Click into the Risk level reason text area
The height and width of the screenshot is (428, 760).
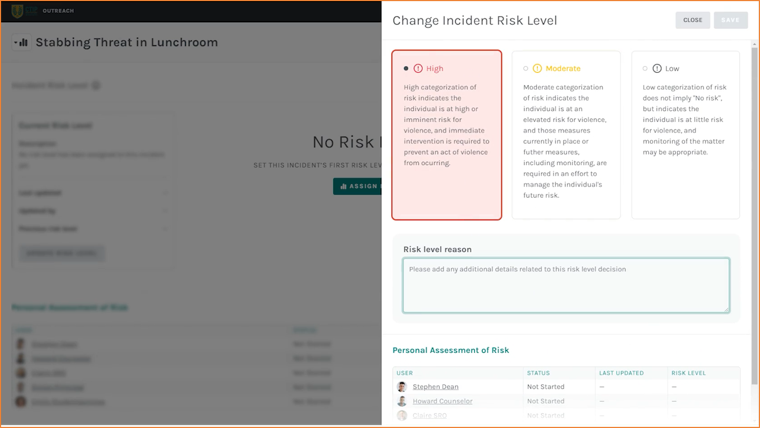click(x=566, y=285)
